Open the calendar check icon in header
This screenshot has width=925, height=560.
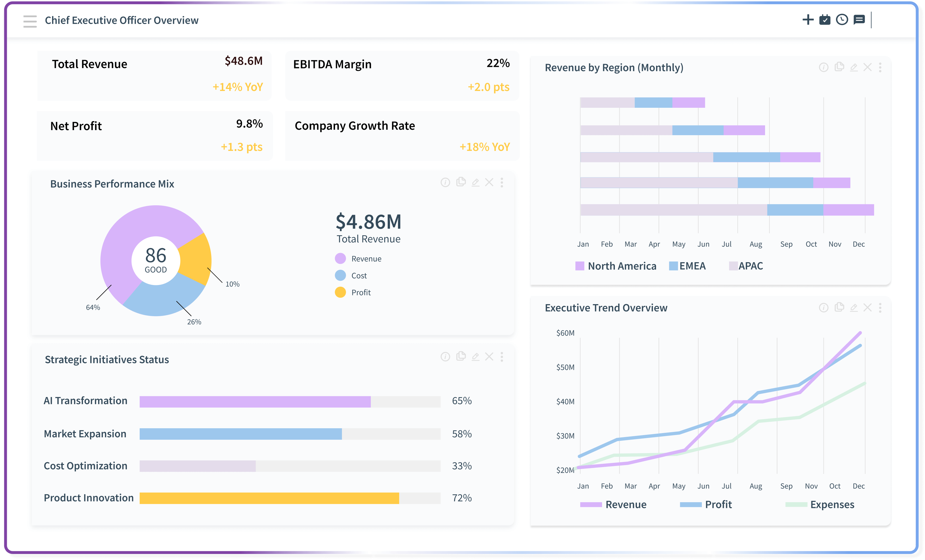pyautogui.click(x=825, y=19)
